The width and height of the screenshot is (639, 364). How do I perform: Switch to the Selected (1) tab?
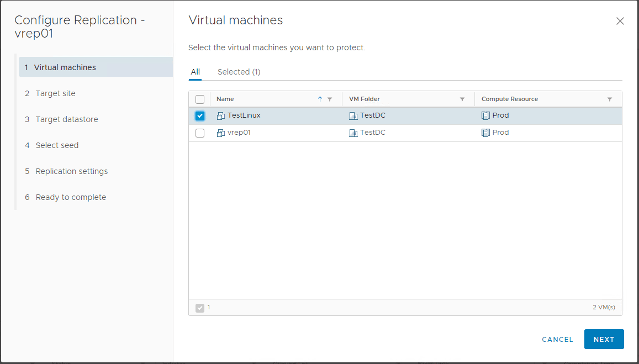[239, 72]
